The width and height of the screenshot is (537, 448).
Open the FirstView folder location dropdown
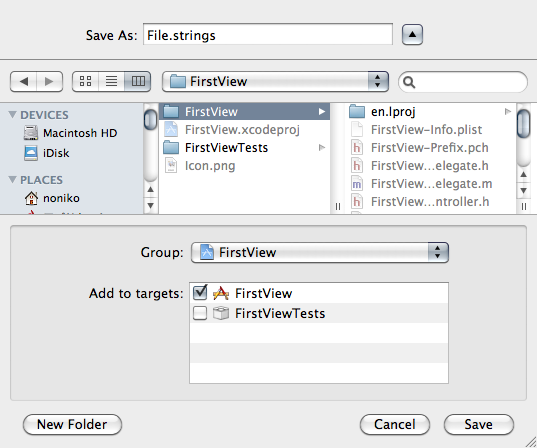coord(275,82)
